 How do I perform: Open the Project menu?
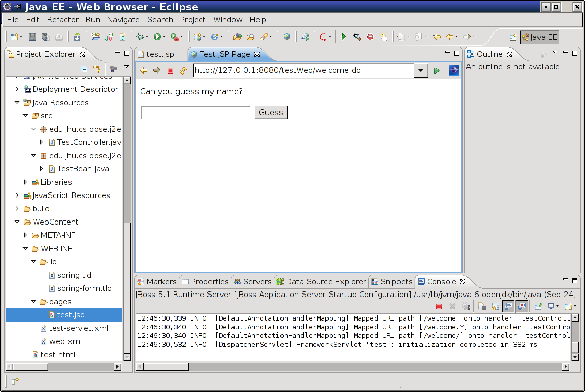click(193, 20)
